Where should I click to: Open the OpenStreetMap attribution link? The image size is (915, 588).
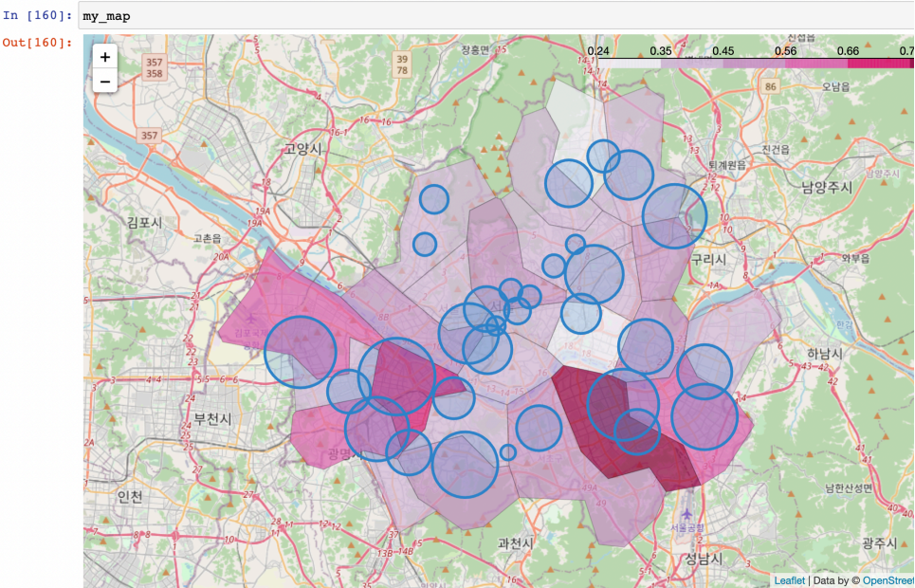pos(888,581)
